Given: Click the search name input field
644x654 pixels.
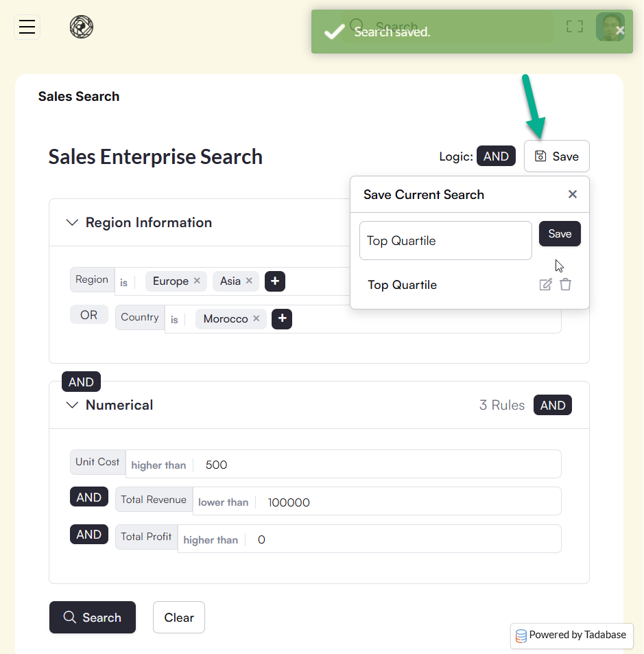Looking at the screenshot, I should tap(446, 241).
